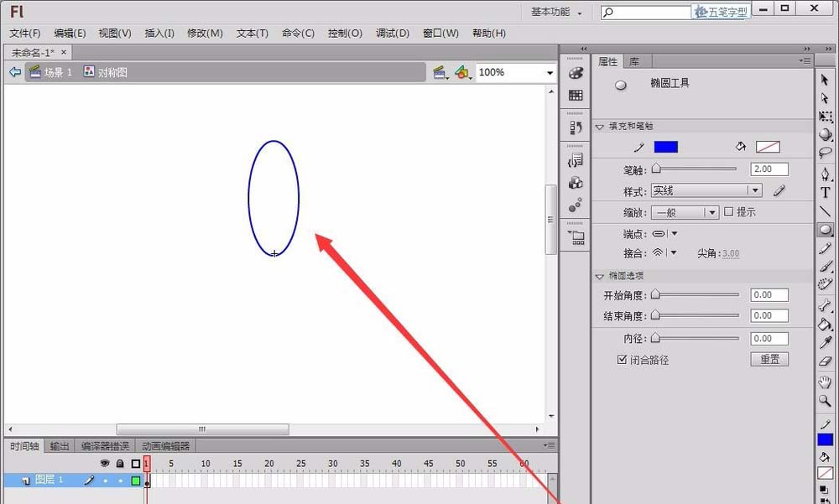This screenshot has width=839, height=504.
Task: Select the Oval tool in toolbar
Action: [825, 230]
